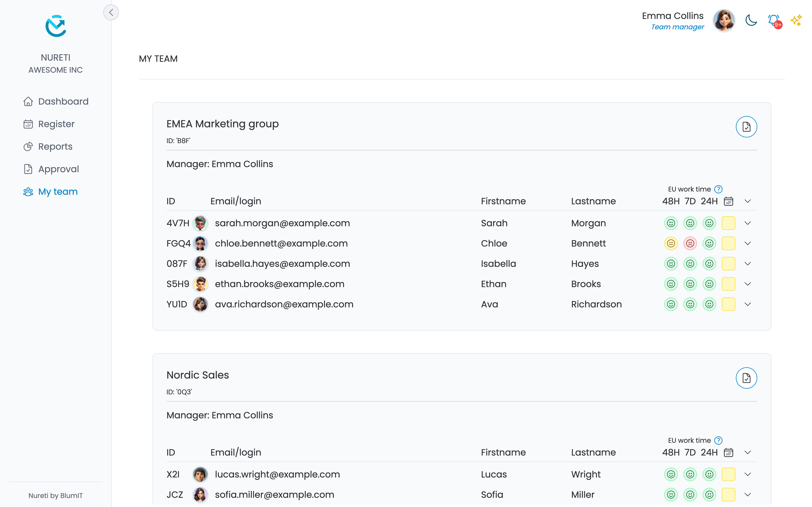Click Chloe Bennett's red sad-face 7D indicator
This screenshot has height=507, width=812.
click(x=690, y=243)
